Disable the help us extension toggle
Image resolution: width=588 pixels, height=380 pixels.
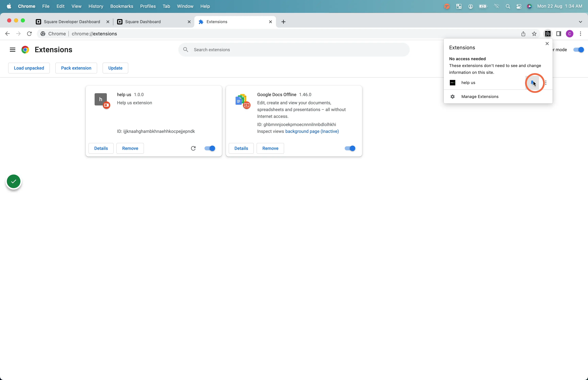tap(210, 148)
